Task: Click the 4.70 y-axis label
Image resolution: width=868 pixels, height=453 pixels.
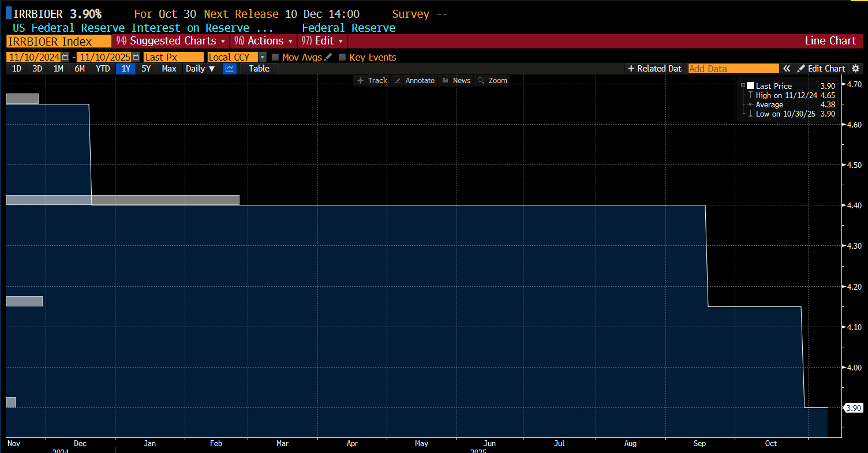Action: (854, 84)
